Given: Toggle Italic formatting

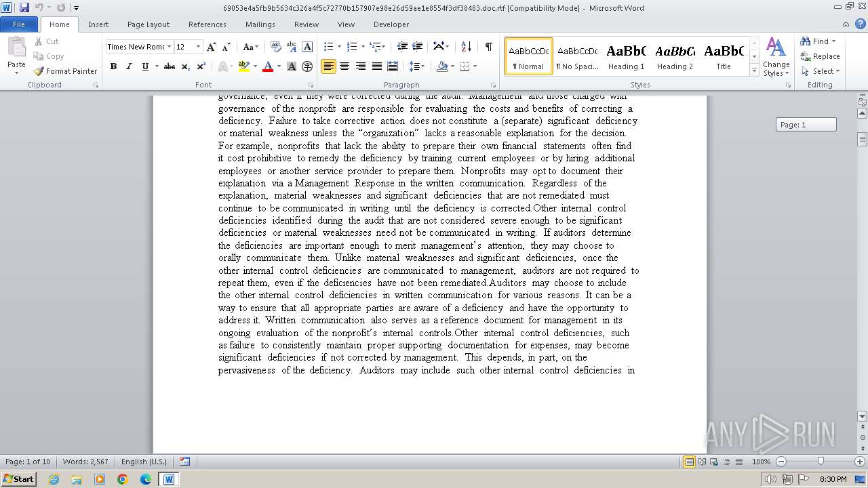Looking at the screenshot, I should coord(129,66).
